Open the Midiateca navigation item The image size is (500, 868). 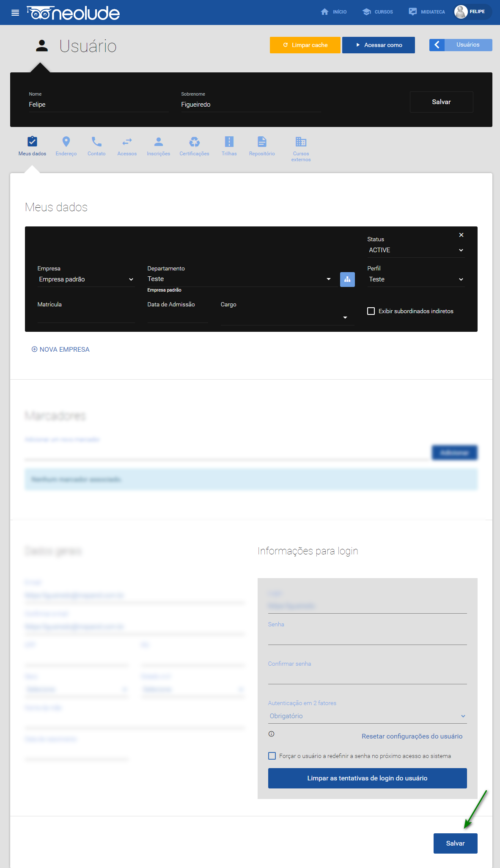(427, 12)
